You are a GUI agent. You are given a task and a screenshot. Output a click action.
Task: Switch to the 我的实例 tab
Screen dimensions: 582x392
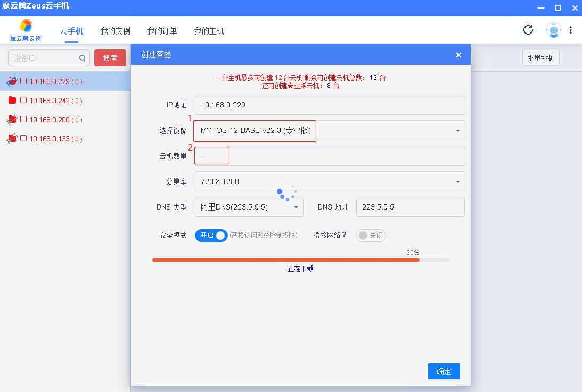(116, 31)
